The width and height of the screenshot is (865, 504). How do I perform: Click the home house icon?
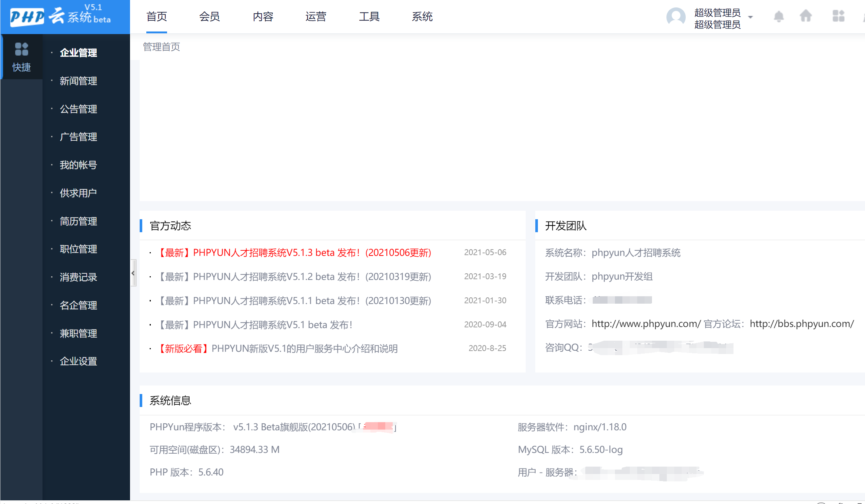(806, 16)
